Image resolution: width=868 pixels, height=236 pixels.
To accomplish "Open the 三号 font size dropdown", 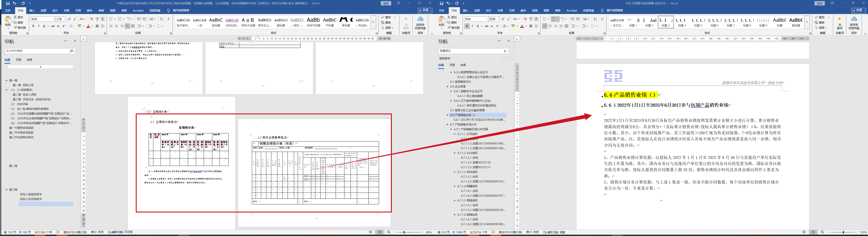I will click(x=64, y=19).
